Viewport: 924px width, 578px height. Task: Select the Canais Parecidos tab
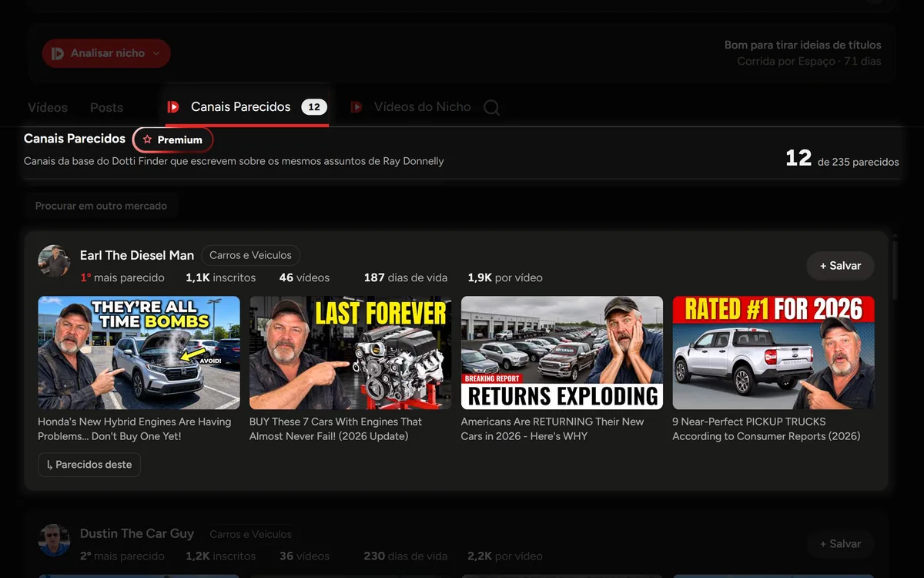[247, 107]
